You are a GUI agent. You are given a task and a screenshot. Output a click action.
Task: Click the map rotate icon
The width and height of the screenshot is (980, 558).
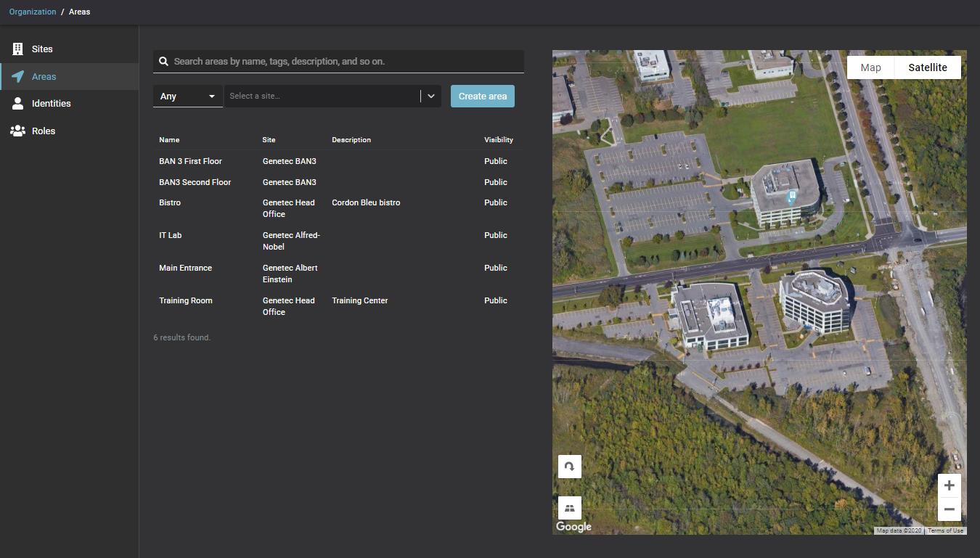[x=570, y=467]
